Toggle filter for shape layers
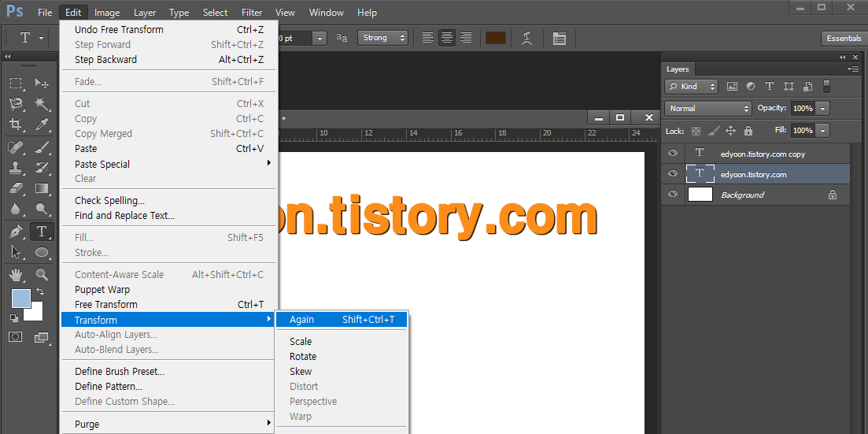 [789, 87]
